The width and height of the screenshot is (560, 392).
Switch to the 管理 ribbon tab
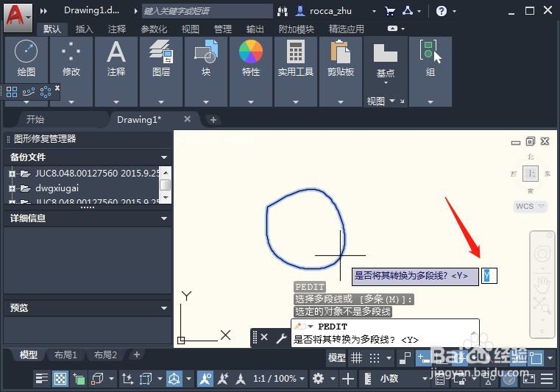pyautogui.click(x=223, y=29)
